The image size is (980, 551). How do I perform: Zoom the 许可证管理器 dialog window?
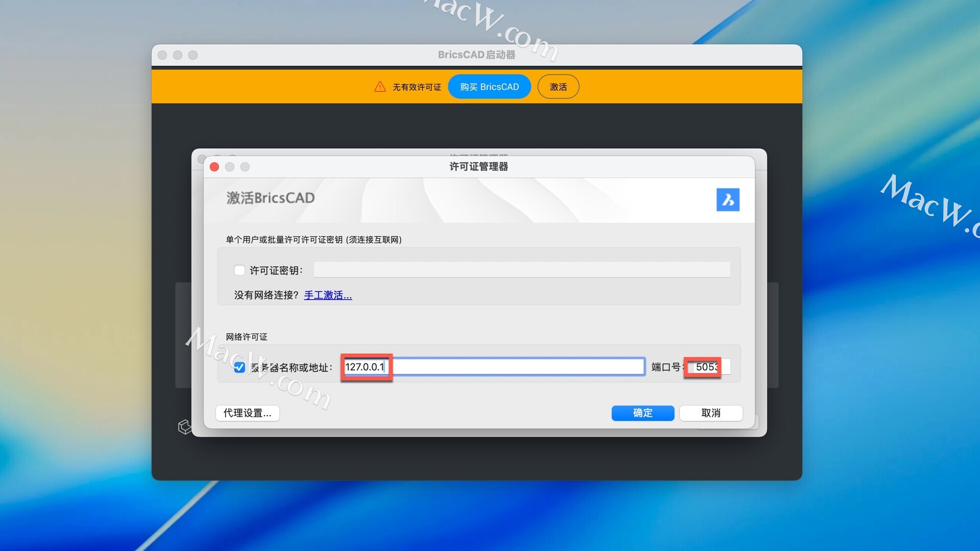[245, 167]
